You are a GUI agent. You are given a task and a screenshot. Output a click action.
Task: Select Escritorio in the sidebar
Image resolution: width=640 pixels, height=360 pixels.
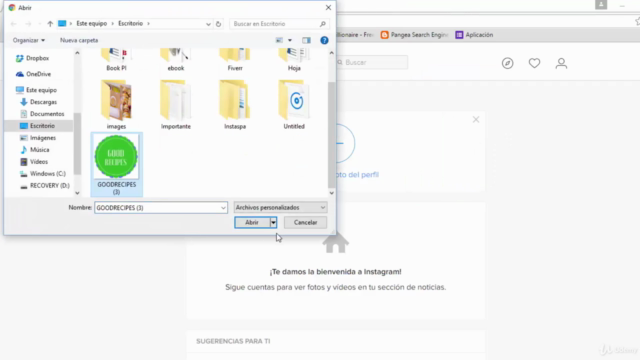point(38,126)
